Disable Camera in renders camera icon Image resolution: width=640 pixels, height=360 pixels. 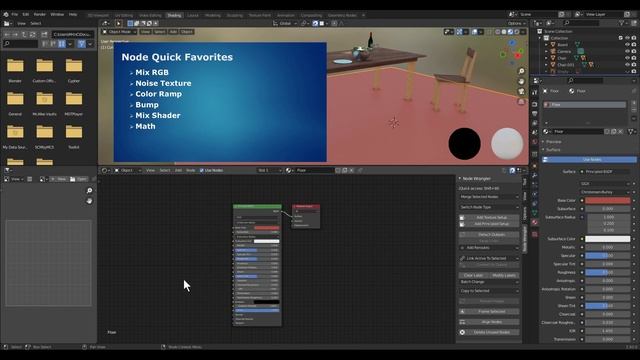[634, 51]
